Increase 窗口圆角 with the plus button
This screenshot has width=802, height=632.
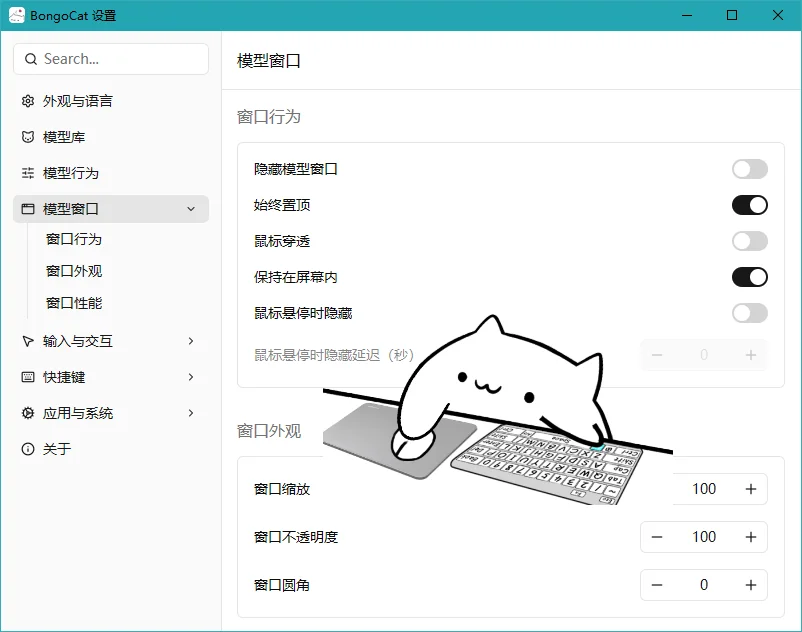pyautogui.click(x=750, y=585)
